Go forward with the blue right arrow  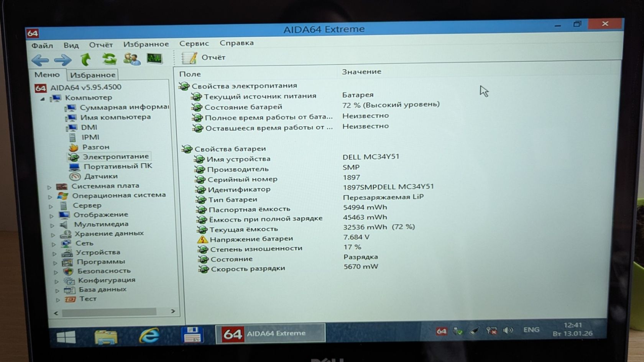point(63,60)
